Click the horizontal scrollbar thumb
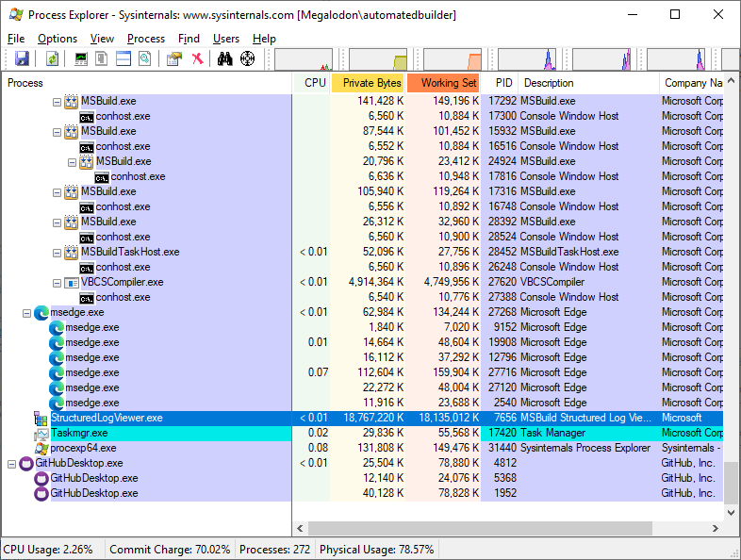Viewport: 741px width, 560px height. click(480, 528)
